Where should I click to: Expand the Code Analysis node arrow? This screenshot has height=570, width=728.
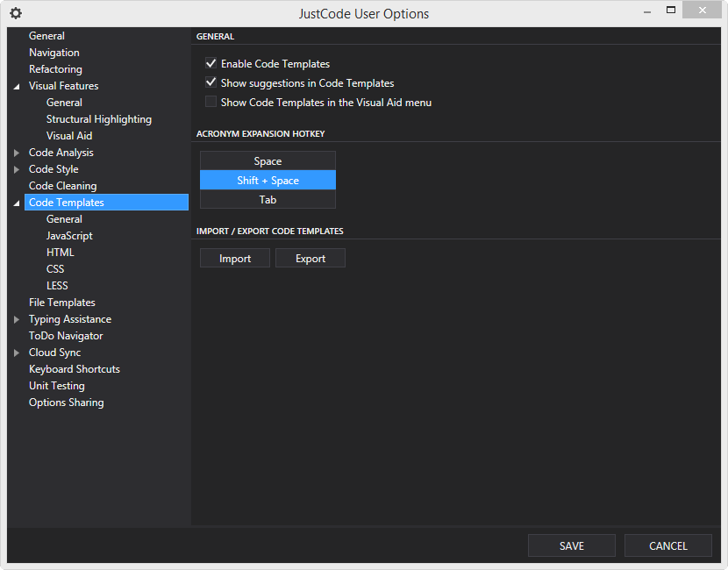coord(17,153)
